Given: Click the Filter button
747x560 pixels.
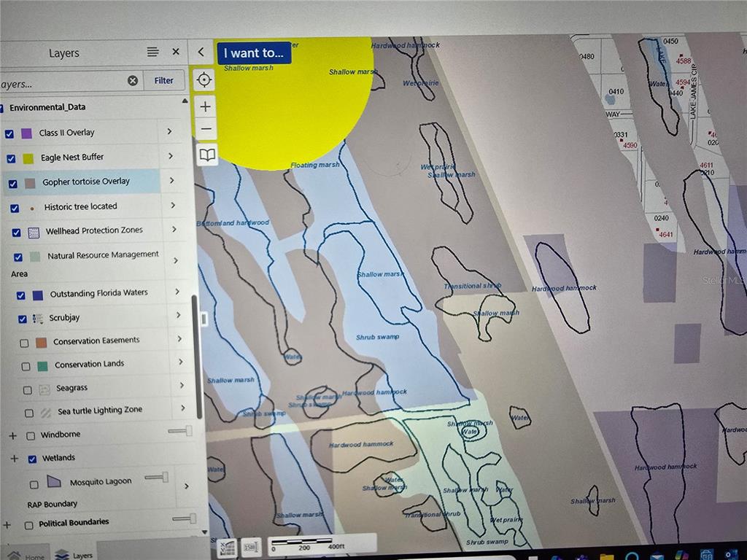Looking at the screenshot, I should pyautogui.click(x=164, y=80).
